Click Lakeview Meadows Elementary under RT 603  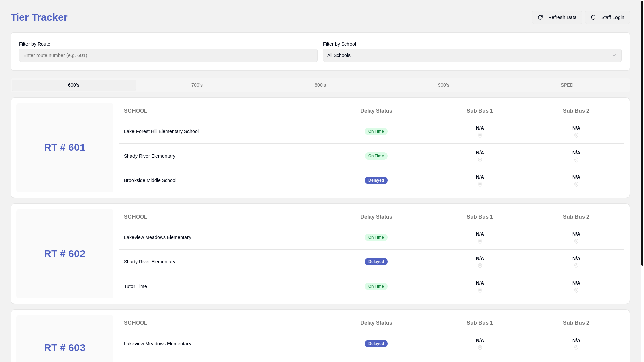coord(158,344)
